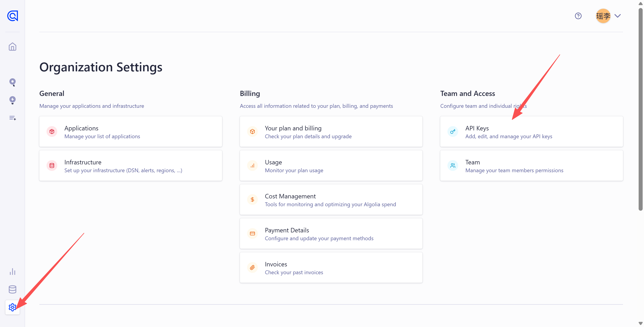Open the Home icon in sidebar
Image resolution: width=644 pixels, height=327 pixels.
(x=13, y=47)
